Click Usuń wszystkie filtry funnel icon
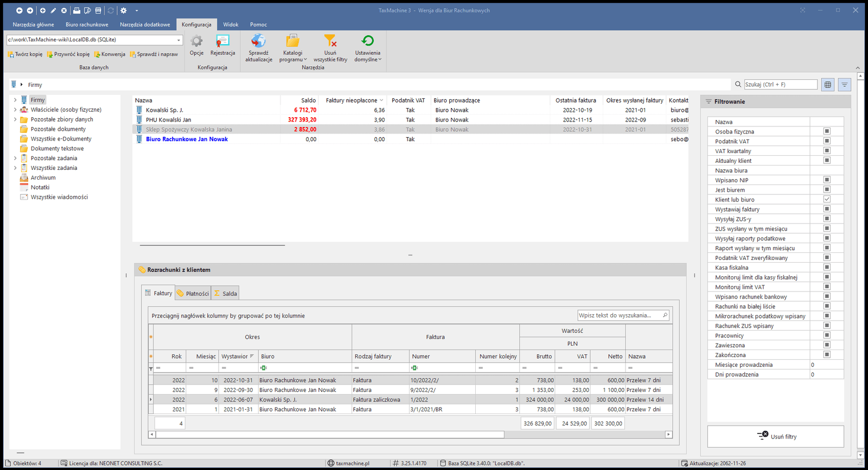This screenshot has width=868, height=470. pos(330,41)
